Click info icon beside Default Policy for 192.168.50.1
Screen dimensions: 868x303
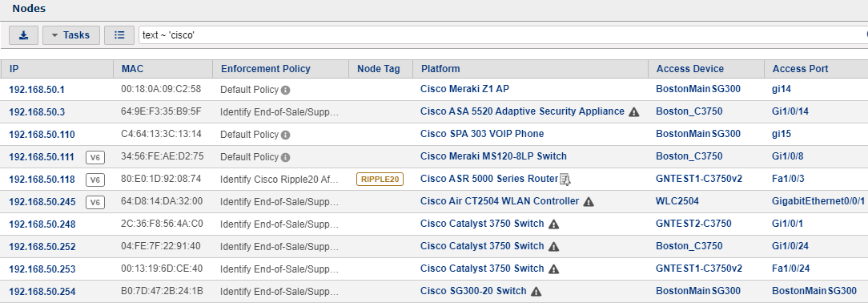pyautogui.click(x=285, y=90)
